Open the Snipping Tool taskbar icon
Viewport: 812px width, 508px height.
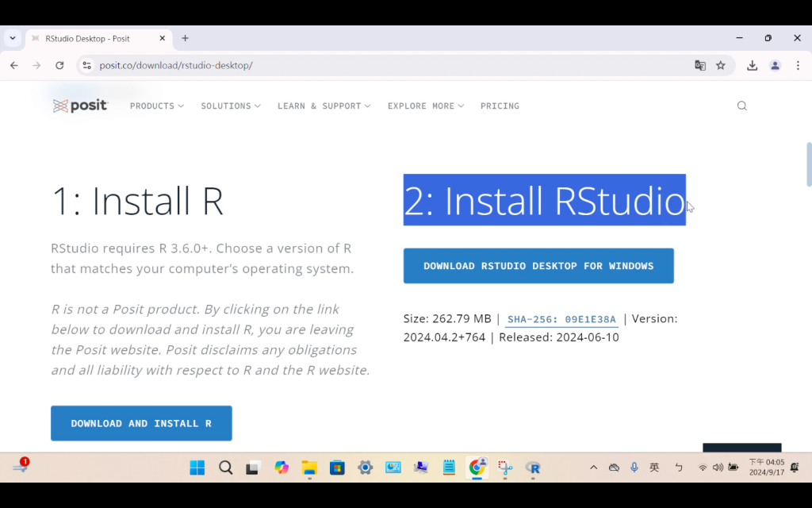tap(505, 468)
